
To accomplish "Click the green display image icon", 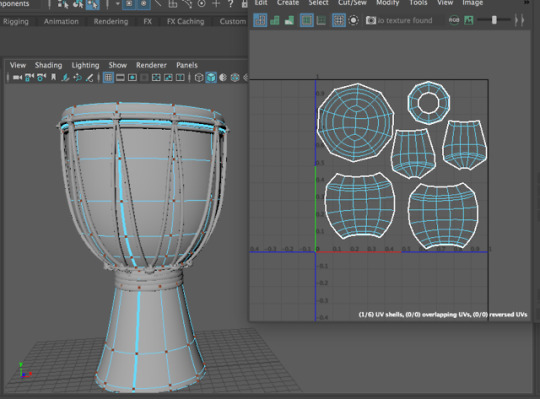I will pos(468,20).
